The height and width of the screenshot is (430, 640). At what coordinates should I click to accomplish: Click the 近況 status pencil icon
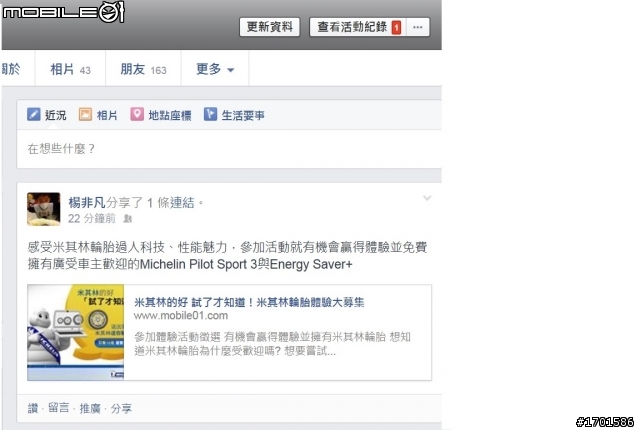(x=33, y=114)
